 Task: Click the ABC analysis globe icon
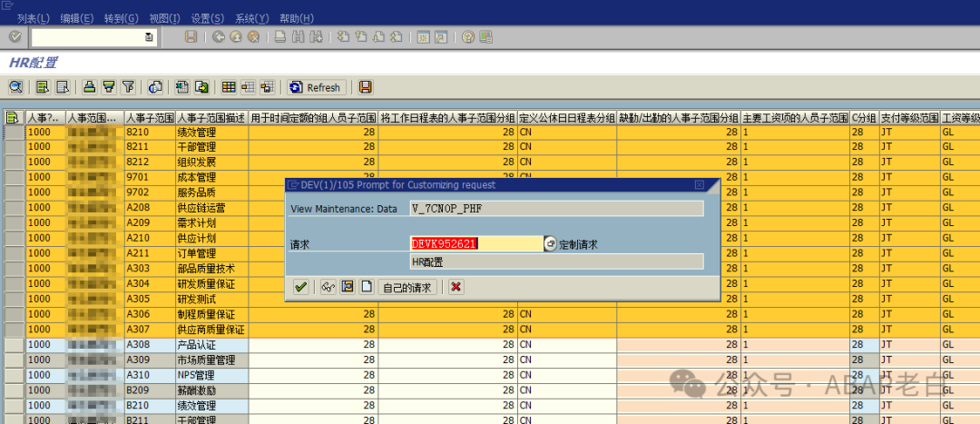[155, 87]
